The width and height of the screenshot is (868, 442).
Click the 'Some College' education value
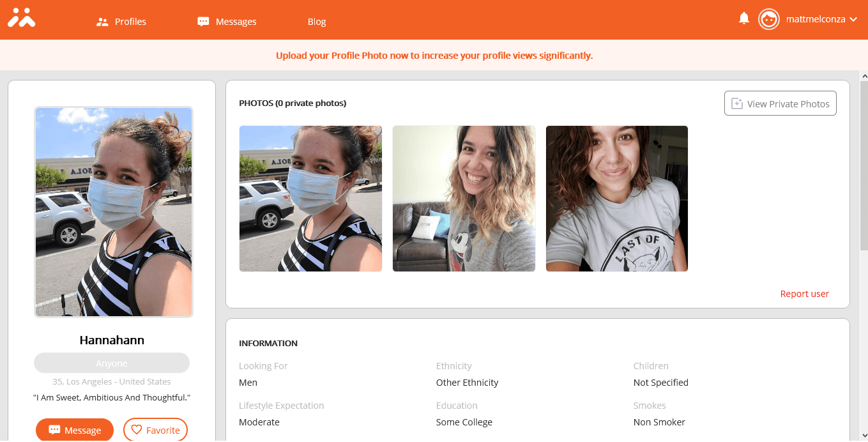coord(464,422)
